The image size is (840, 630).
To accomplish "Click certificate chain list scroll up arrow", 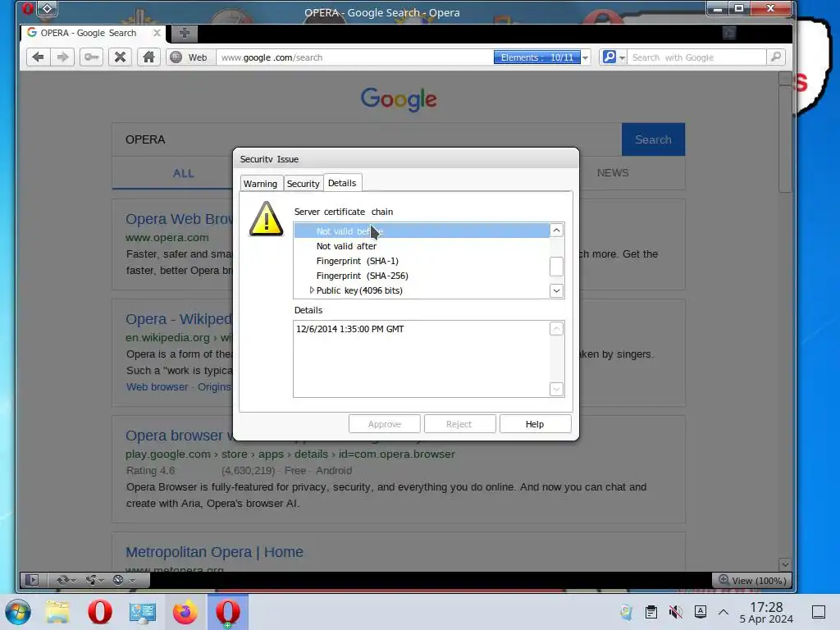I will pos(557,231).
